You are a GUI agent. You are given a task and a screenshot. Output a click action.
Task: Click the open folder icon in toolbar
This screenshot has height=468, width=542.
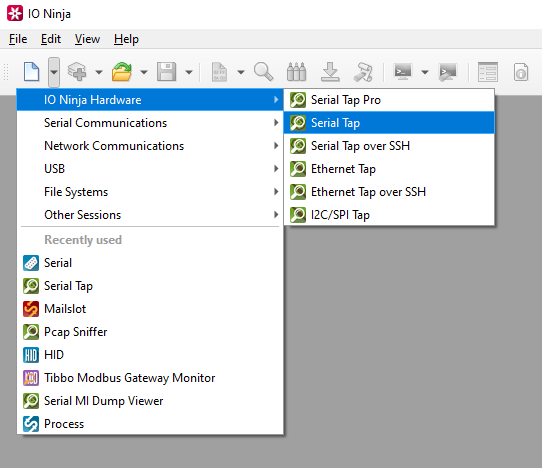[122, 72]
